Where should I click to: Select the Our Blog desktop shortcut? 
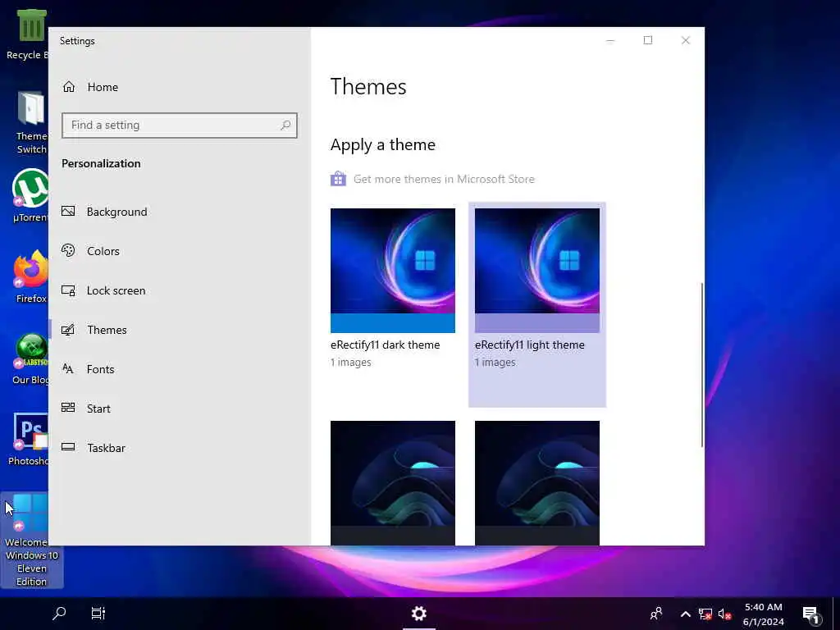point(30,359)
